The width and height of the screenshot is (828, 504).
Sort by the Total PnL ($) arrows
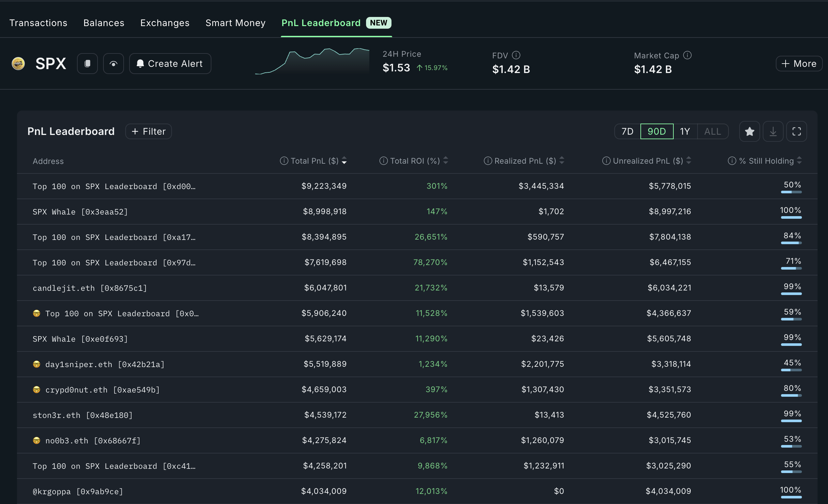(x=344, y=161)
